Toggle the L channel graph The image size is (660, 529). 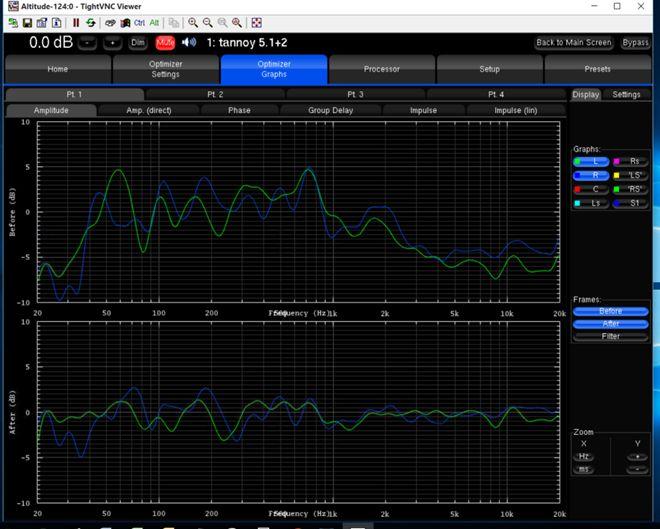[x=589, y=161]
